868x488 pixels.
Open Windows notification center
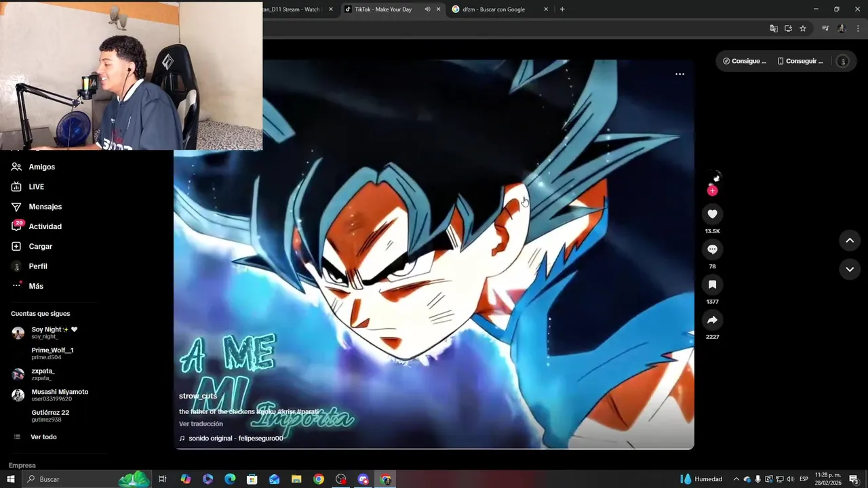(854, 479)
